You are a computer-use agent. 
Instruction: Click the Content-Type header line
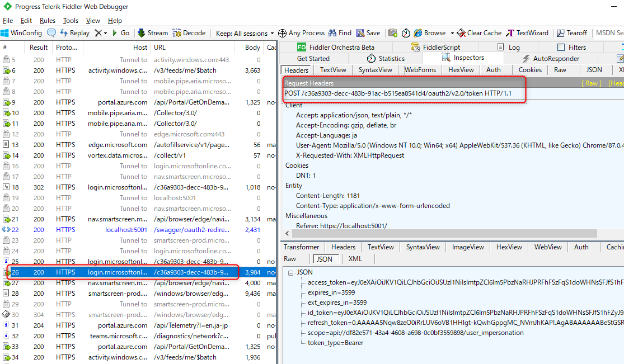click(373, 206)
